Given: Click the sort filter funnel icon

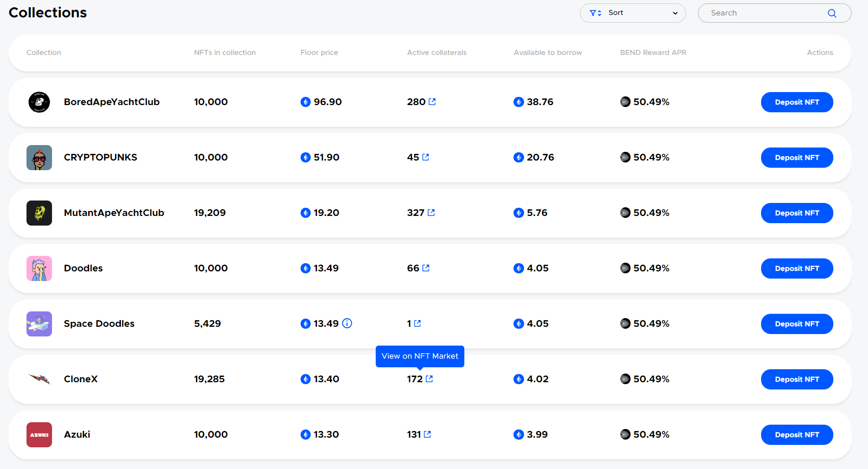Looking at the screenshot, I should coord(595,13).
